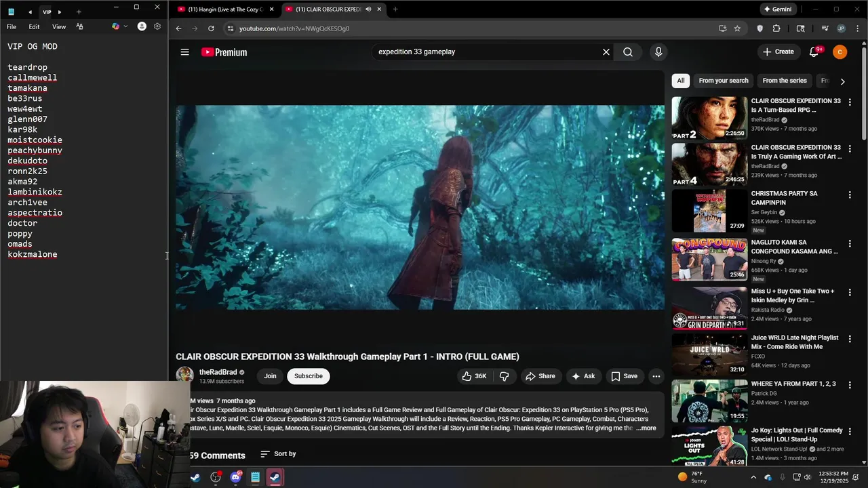
Task: Click the Chrome address bar URL
Action: pos(294,28)
